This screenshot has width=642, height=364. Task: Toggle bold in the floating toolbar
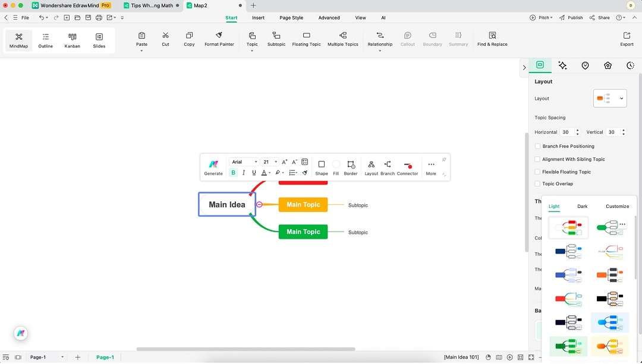point(233,173)
